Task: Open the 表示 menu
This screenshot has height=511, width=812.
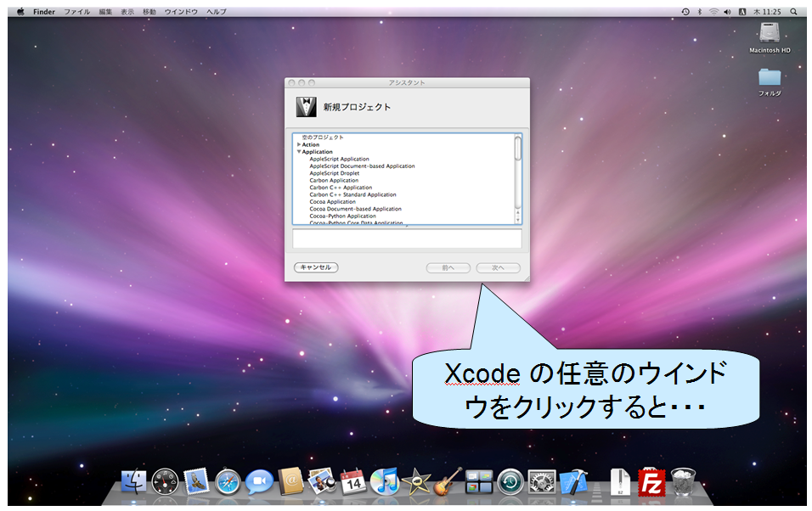Action: (127, 11)
